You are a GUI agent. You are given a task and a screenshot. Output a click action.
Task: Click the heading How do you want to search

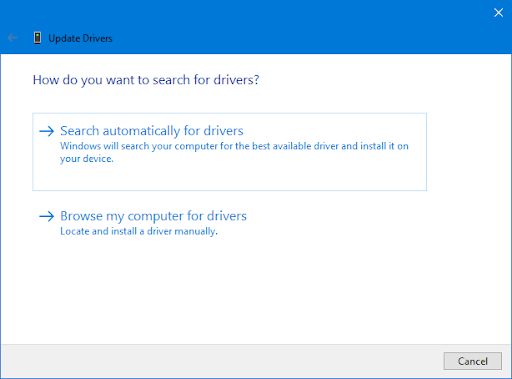coord(146,80)
